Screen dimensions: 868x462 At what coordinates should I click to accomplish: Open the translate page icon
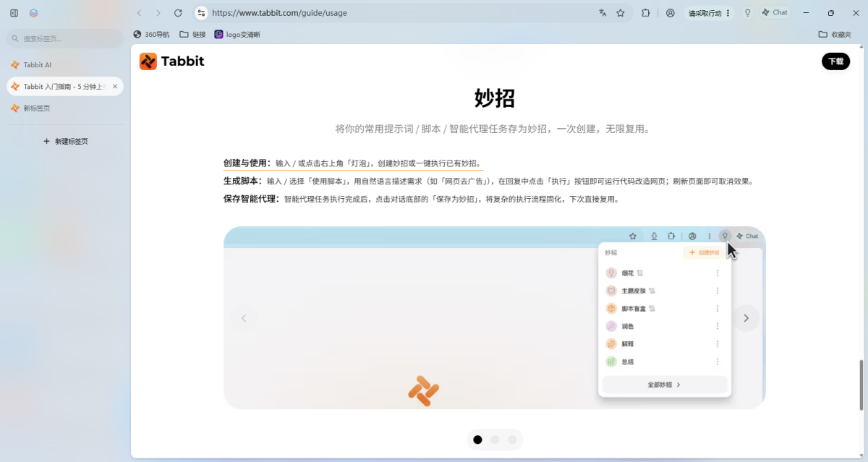603,13
